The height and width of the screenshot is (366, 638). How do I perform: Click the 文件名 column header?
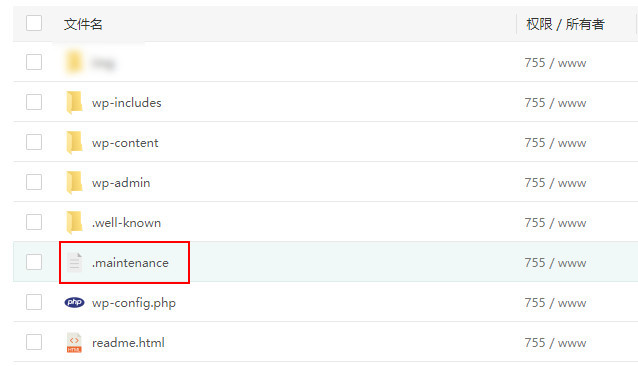click(x=83, y=24)
